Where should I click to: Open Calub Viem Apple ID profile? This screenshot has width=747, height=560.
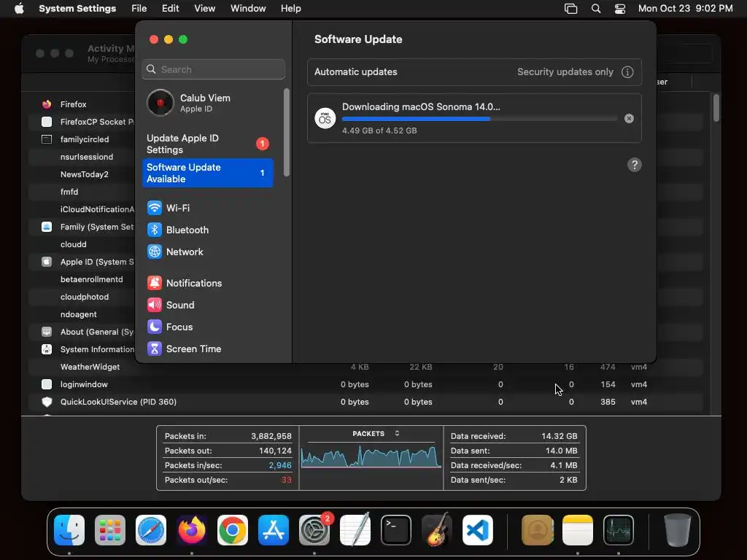click(208, 103)
